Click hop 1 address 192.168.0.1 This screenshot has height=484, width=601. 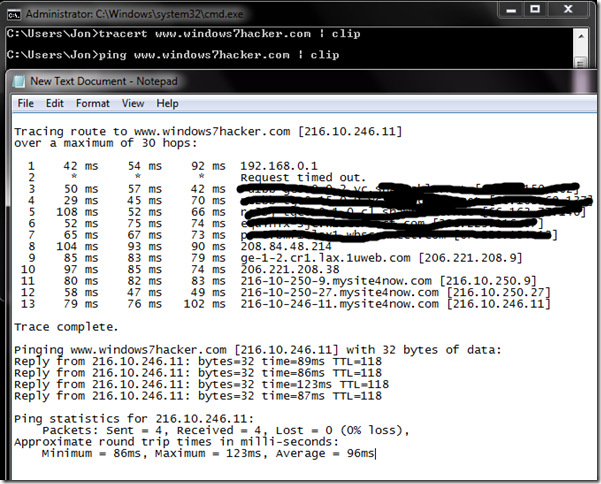pyautogui.click(x=279, y=166)
